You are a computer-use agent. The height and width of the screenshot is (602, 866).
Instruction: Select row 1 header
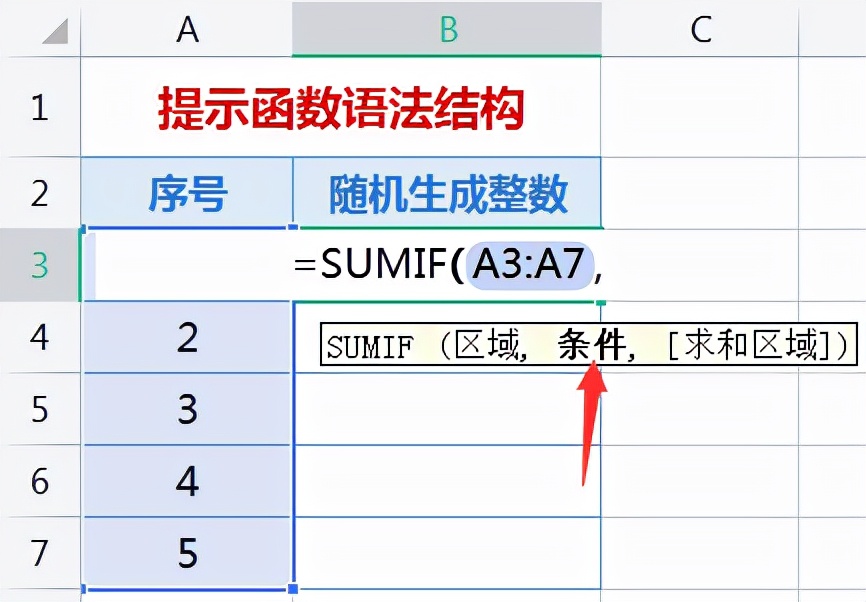pyautogui.click(x=39, y=108)
